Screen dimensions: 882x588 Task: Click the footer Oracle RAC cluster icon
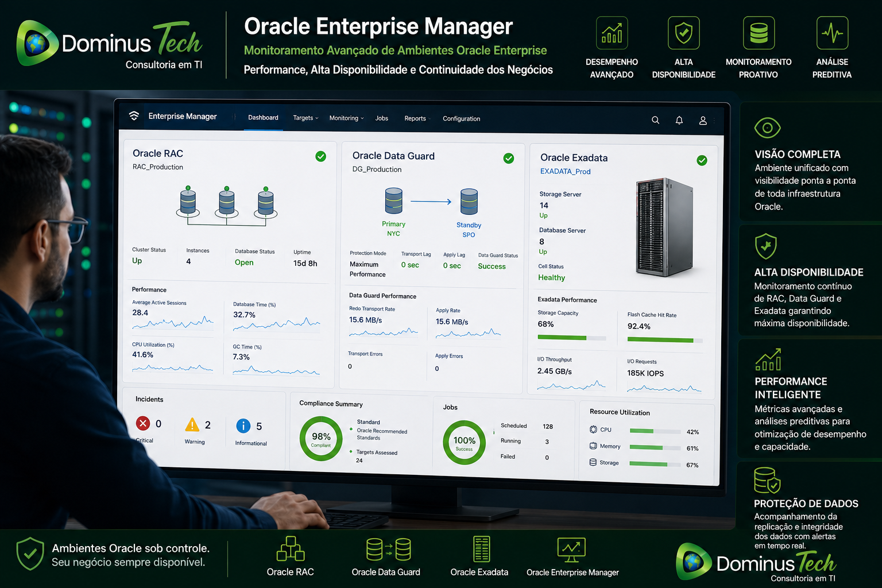coord(291,548)
